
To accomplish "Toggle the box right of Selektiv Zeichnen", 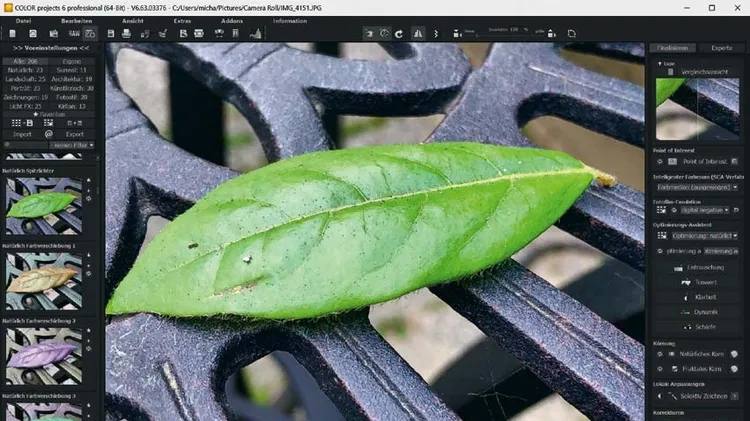I will click(734, 396).
